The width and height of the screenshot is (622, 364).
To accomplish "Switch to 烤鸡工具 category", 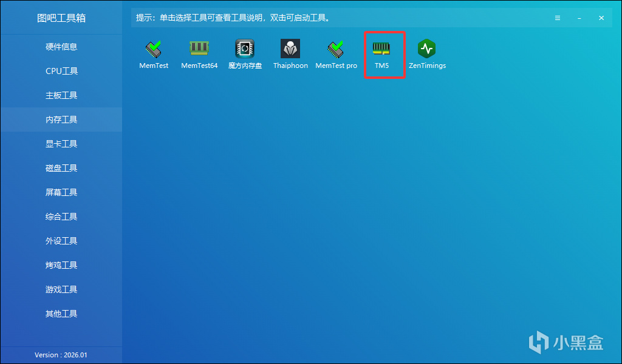I will [x=61, y=265].
